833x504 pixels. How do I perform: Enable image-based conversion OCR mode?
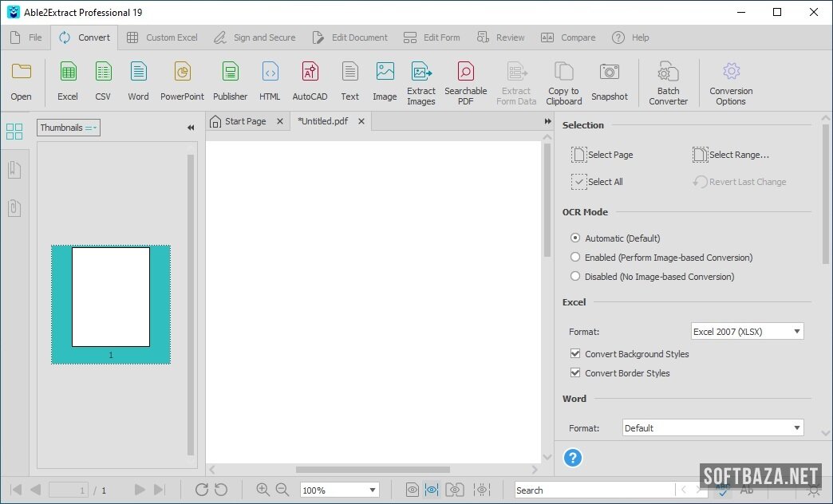575,258
